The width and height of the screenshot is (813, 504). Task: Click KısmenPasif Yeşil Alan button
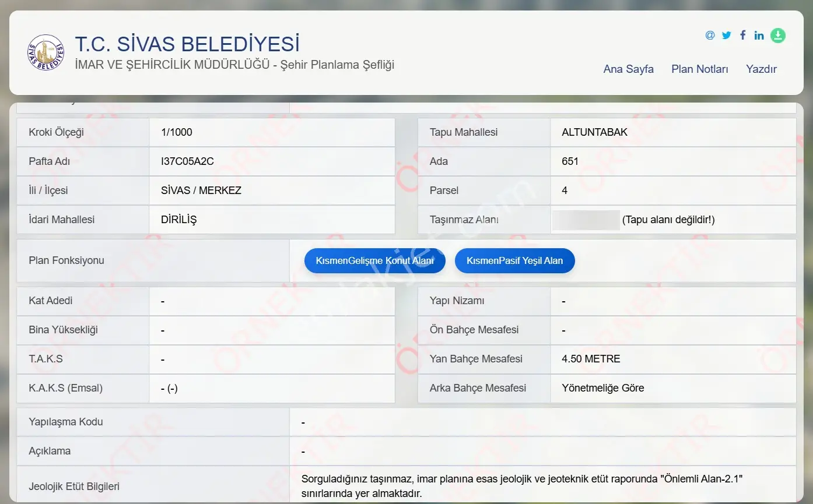pyautogui.click(x=515, y=261)
